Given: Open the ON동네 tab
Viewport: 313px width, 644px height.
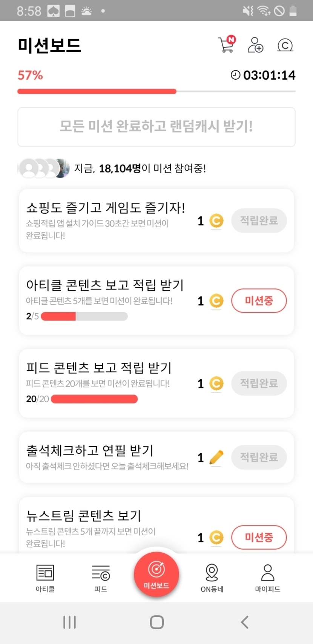Looking at the screenshot, I should click(212, 578).
